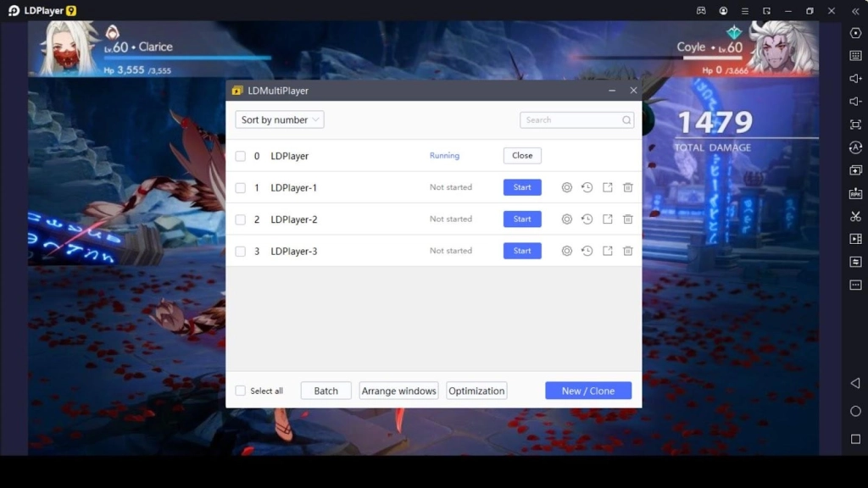Open the More options sidebar icon

[x=855, y=285]
